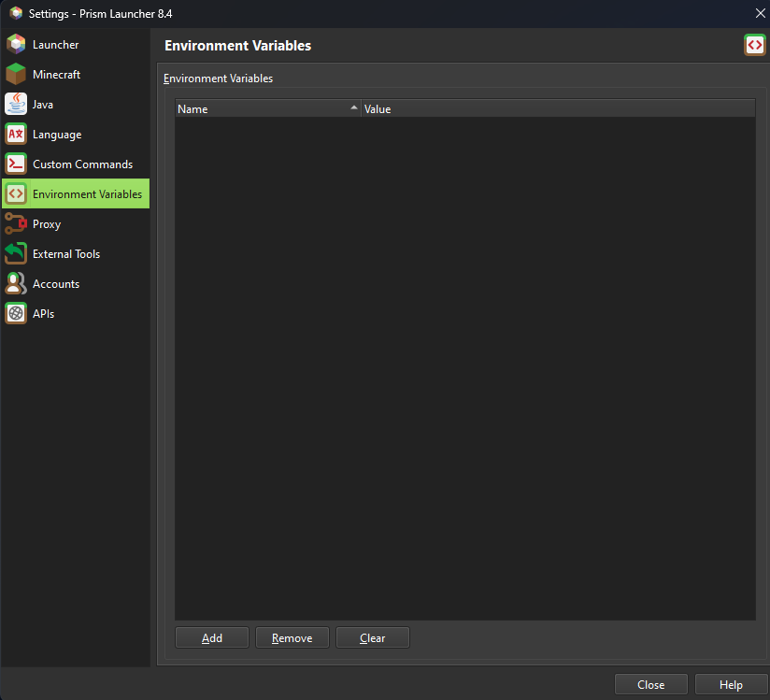Select the Custom Commands page
The width and height of the screenshot is (770, 700).
tap(76, 164)
